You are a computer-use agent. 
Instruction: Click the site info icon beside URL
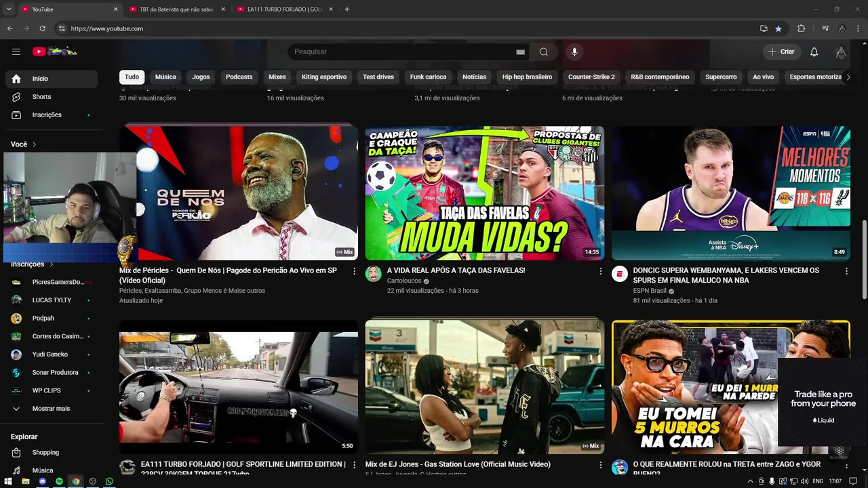pos(62,28)
